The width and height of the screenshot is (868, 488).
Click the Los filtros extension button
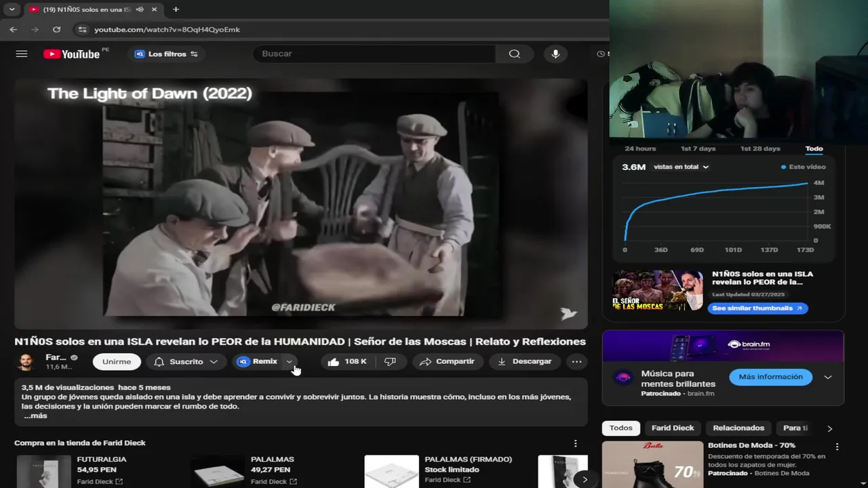click(x=166, y=54)
